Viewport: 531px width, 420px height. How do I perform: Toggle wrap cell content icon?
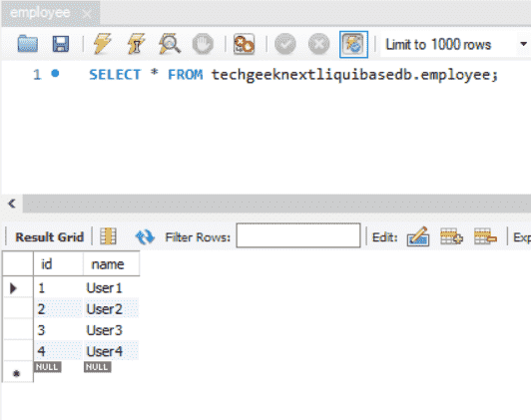(109, 236)
